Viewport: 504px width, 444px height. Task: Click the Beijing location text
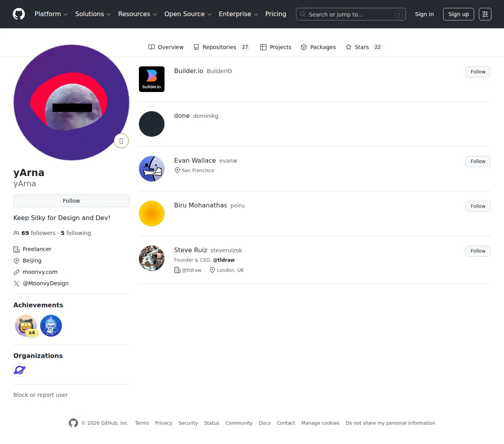[32, 261]
